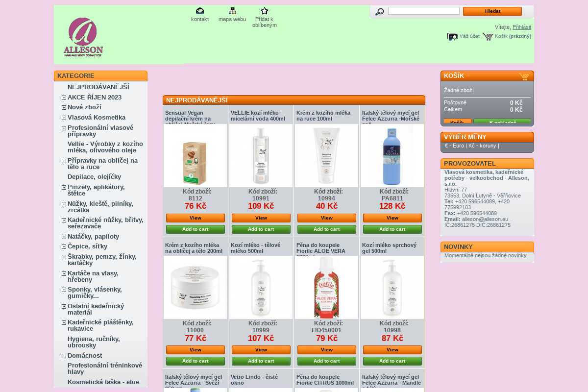Open Felce Azzurra Mořské soli gel image
Screen dimensions: 588x392
(392, 155)
